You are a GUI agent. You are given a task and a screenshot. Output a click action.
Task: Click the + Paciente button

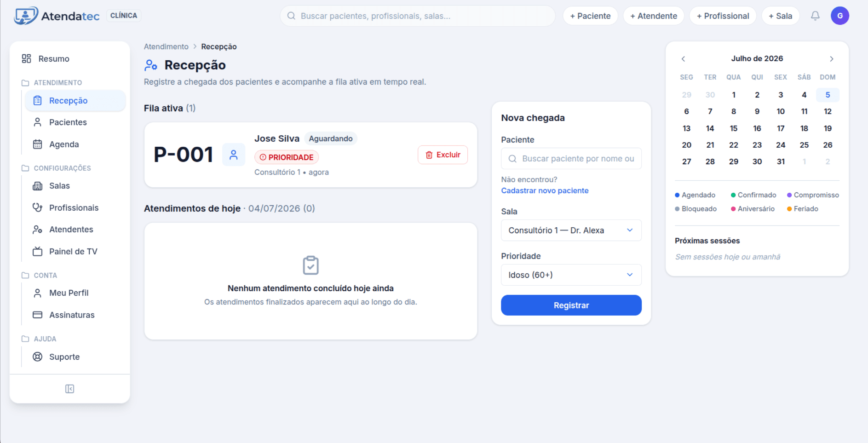click(x=590, y=16)
